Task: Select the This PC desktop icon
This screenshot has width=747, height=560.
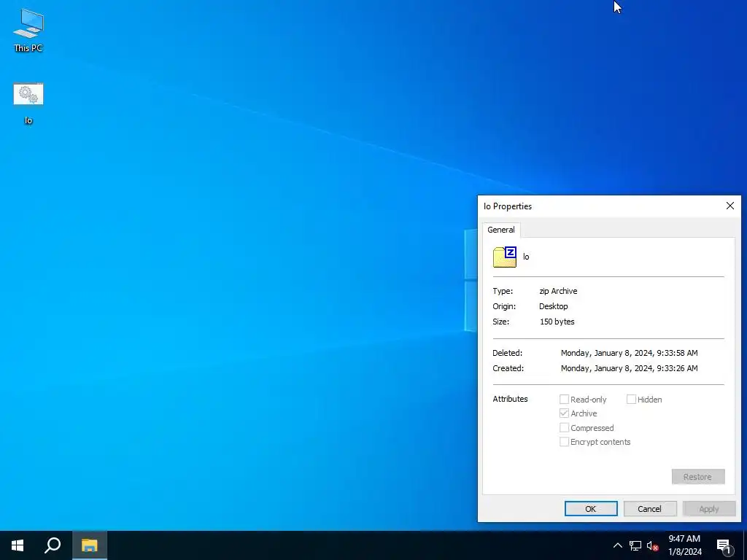Action: coord(28,31)
